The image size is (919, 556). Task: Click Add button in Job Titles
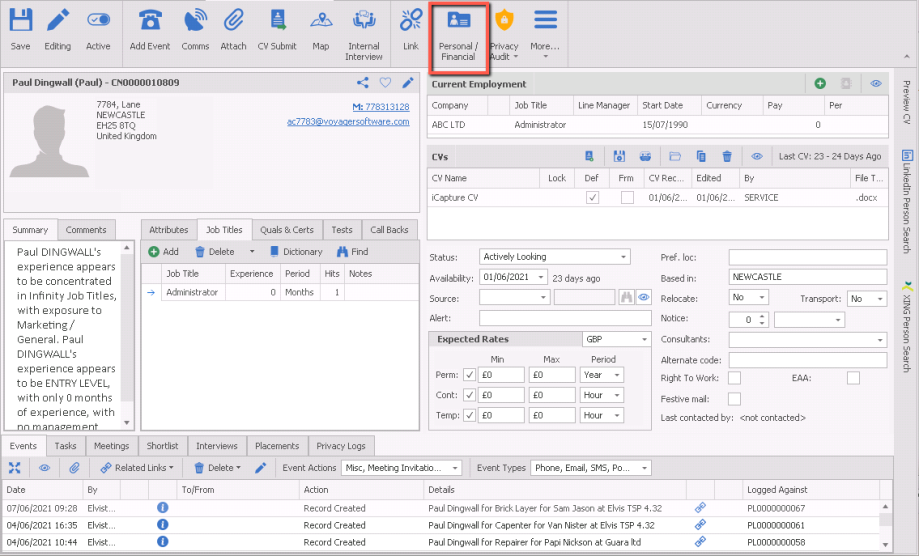(x=164, y=252)
